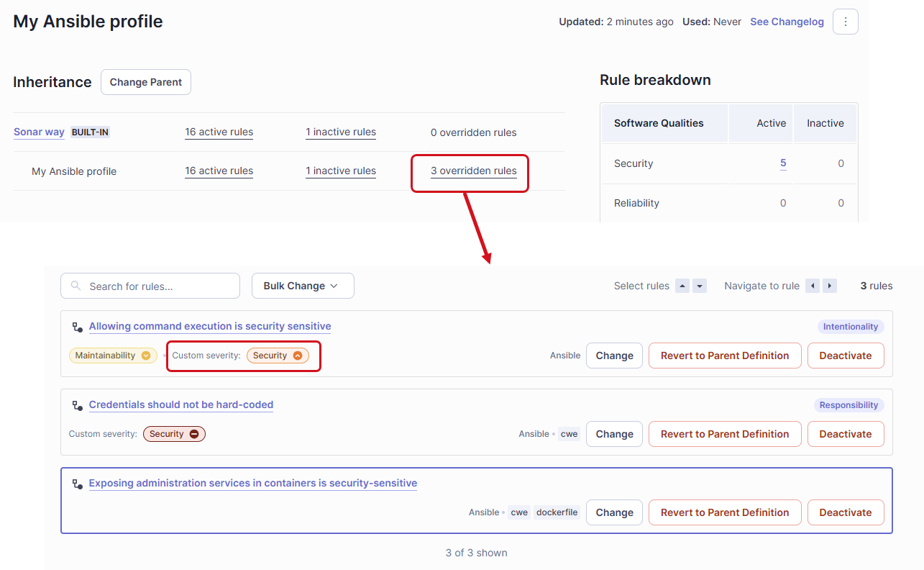Click the 'dockerfile' tag on the last rule
This screenshot has height=570, width=924.
pyautogui.click(x=557, y=512)
